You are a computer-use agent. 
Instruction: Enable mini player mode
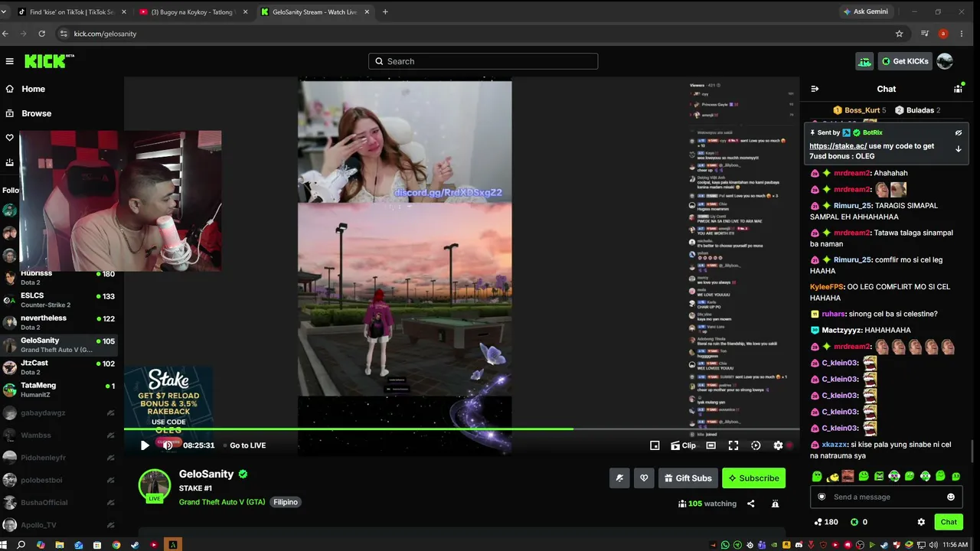pos(655,445)
